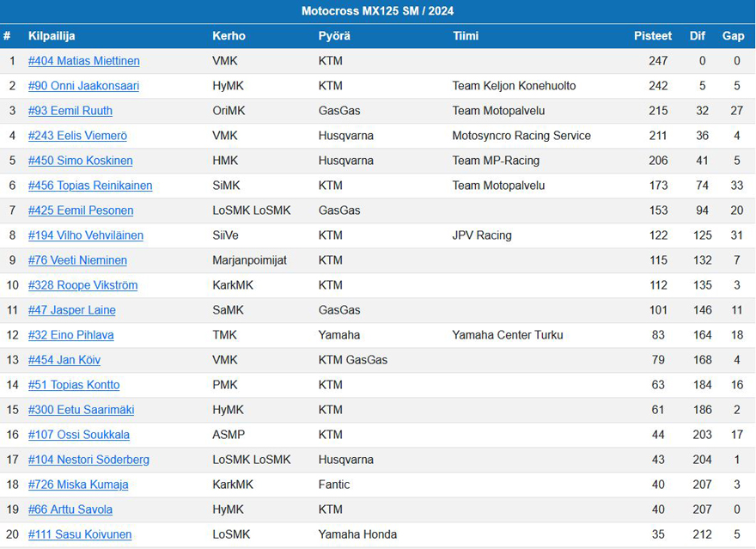This screenshot has width=756, height=549.
Task: Open rider #404 Matias Miettinen link
Action: point(84,61)
